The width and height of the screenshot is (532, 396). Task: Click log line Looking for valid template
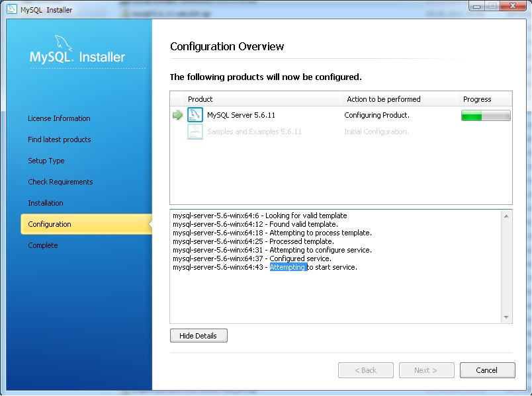[260, 216]
